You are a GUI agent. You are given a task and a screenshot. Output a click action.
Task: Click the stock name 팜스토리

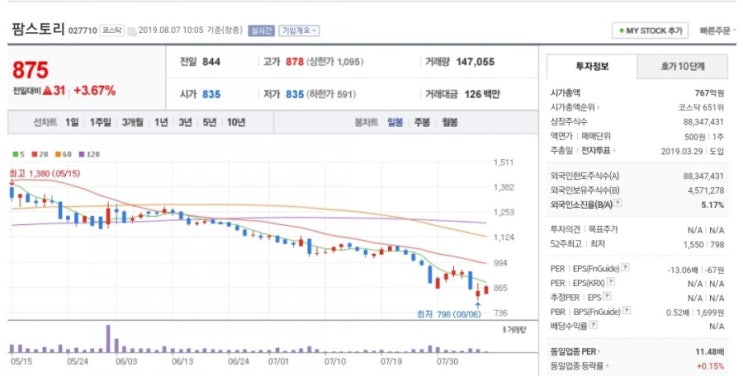38,29
